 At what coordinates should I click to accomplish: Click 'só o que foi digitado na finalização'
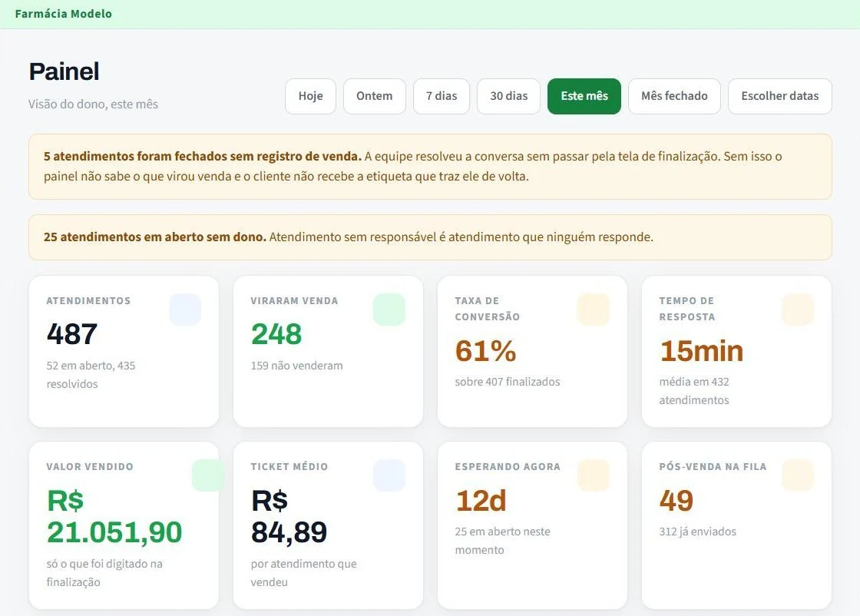point(104,573)
